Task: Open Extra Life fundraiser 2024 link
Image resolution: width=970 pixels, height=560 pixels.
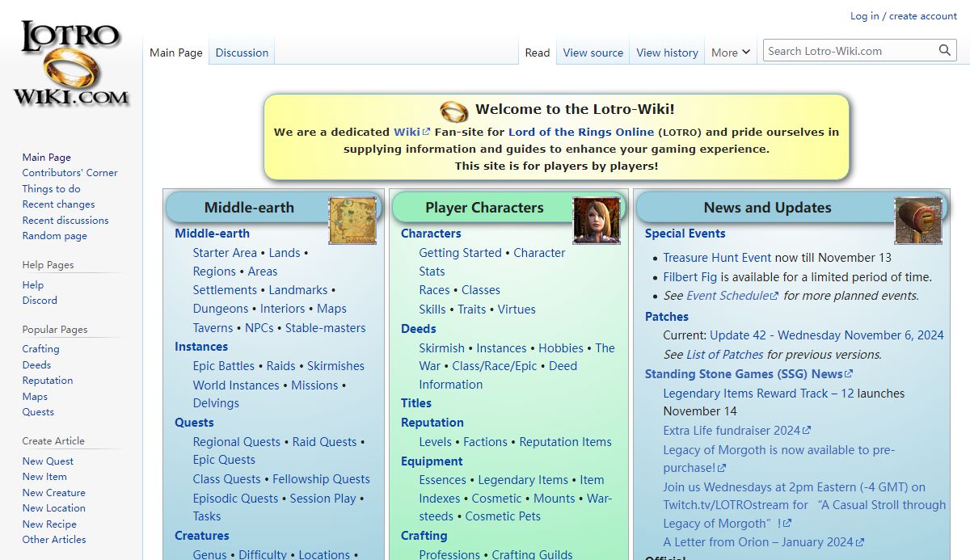Action: [x=736, y=431]
